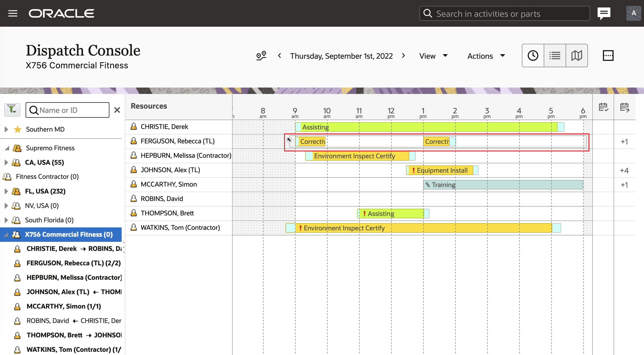Open user avatar profile A
This screenshot has height=355, width=644.
click(634, 13)
